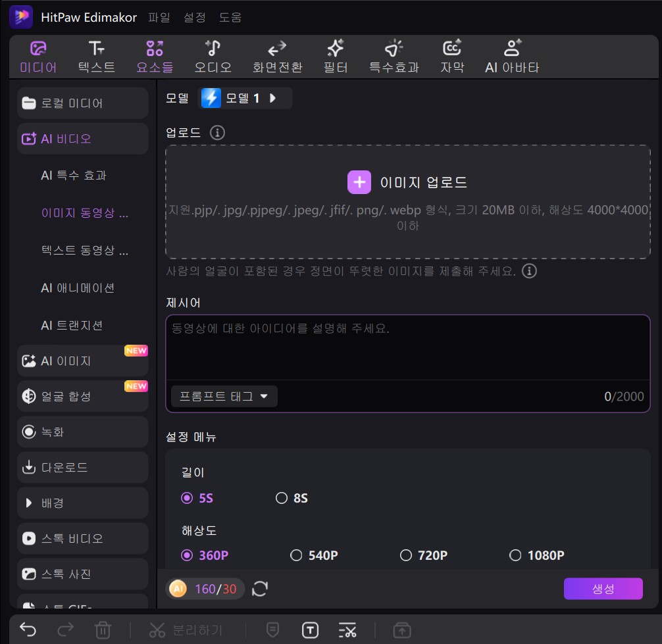The width and height of the screenshot is (662, 644).
Task: Open the 자막 subtitles panel
Action: 452,56
